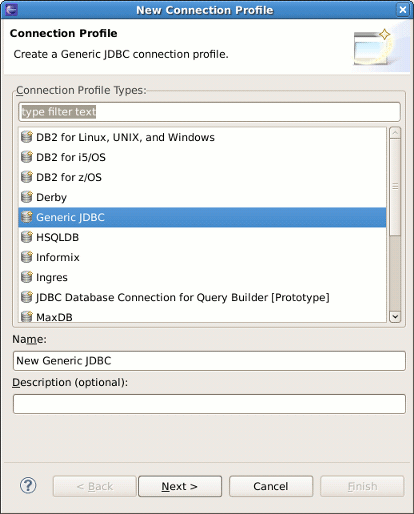
Task: Click the Eclipse window menu icon in the title bar
Action: point(11,10)
